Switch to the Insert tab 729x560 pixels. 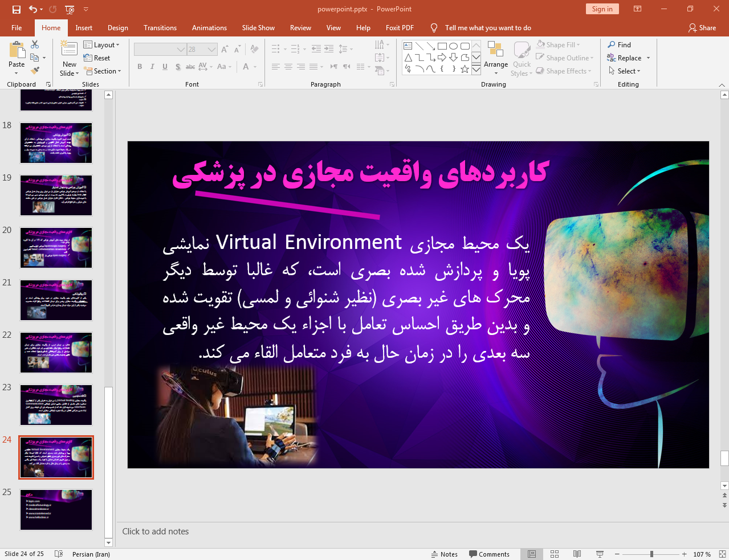click(84, 28)
